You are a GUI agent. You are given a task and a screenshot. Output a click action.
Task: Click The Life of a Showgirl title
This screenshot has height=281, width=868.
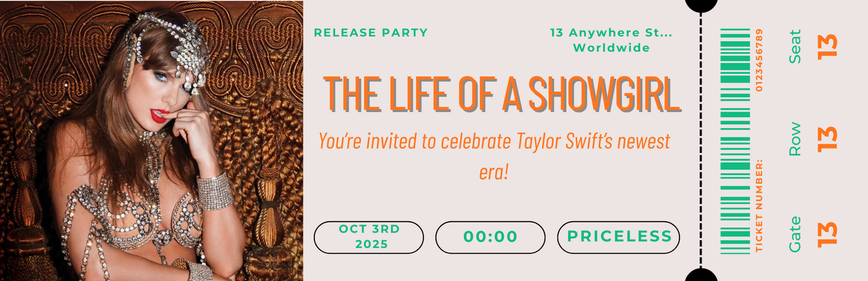tap(502, 93)
